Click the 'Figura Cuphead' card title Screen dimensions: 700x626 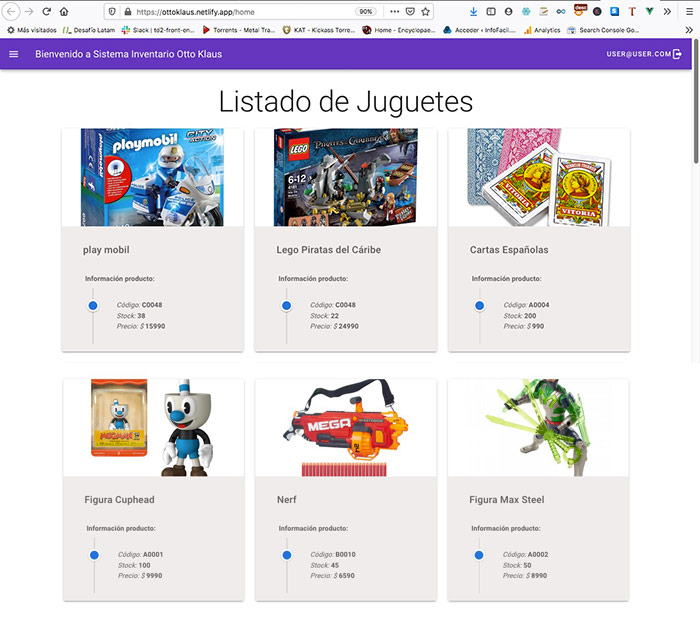[x=120, y=500]
